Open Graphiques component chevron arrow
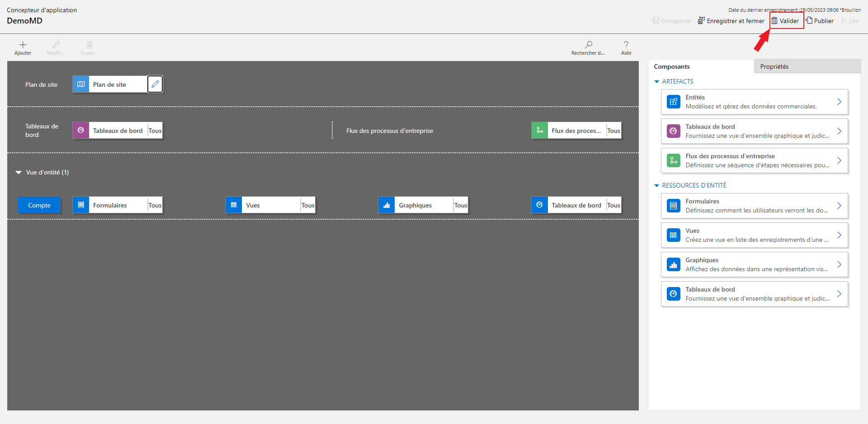 click(839, 264)
